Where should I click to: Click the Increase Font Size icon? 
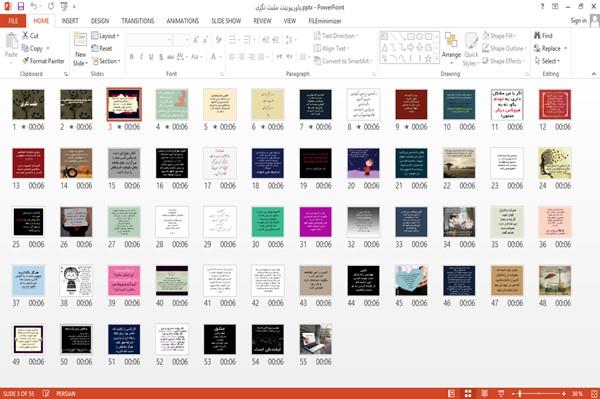[196, 39]
